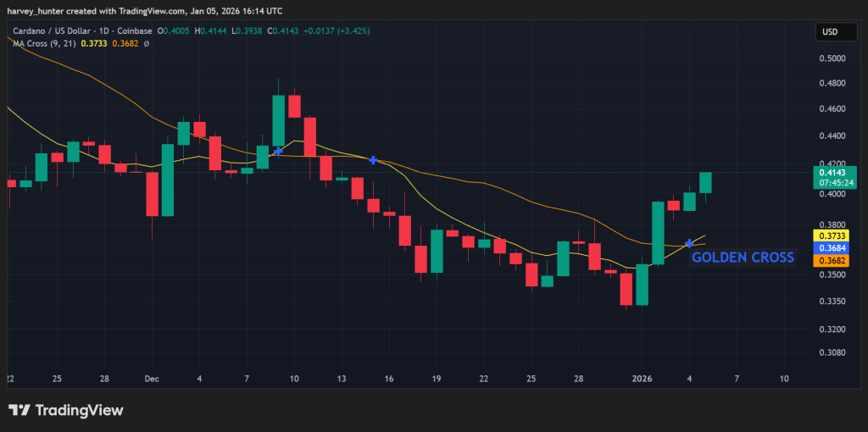
Task: Click the TradingView logo icon
Action: tap(20, 411)
